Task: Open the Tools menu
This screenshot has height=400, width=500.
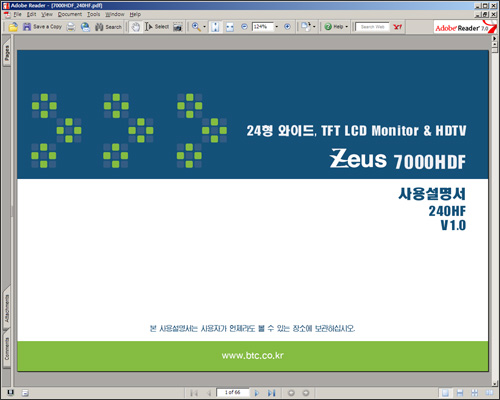Action: pyautogui.click(x=93, y=14)
